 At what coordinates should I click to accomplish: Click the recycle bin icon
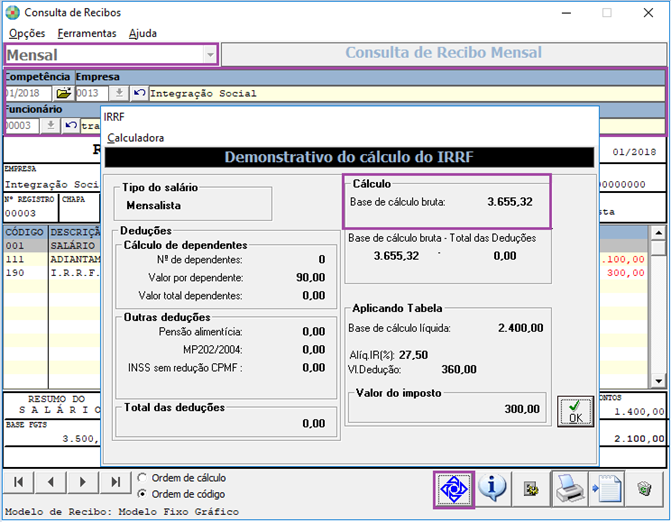(x=644, y=489)
